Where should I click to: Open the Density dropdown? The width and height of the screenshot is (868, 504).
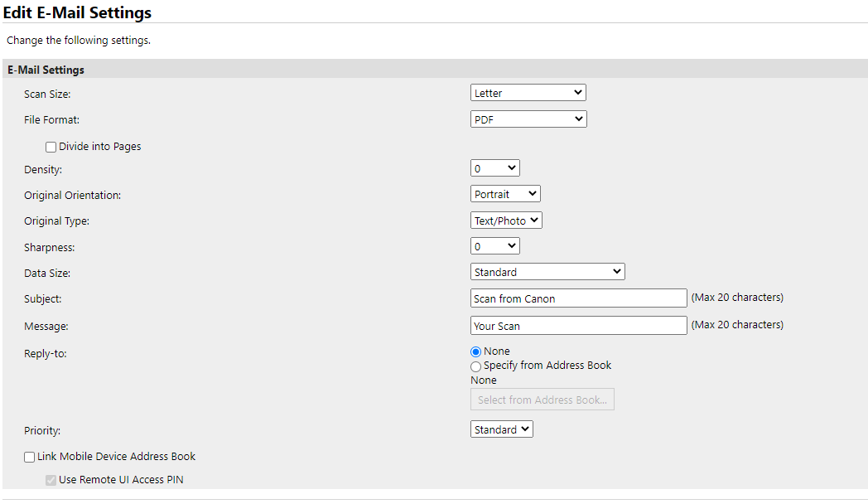click(494, 167)
